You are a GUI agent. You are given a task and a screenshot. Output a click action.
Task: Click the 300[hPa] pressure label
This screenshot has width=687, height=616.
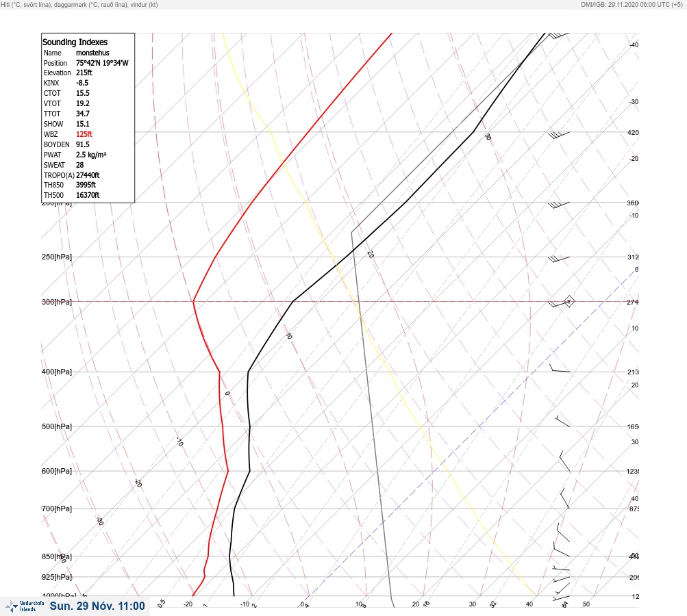[57, 302]
